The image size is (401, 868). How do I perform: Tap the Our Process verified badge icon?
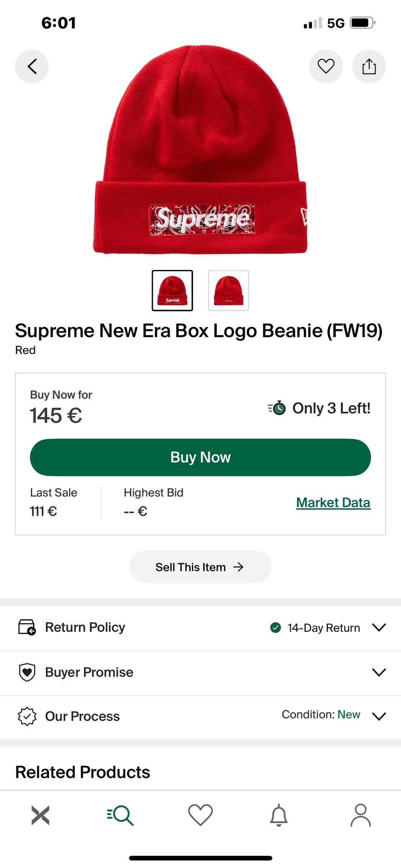27,716
